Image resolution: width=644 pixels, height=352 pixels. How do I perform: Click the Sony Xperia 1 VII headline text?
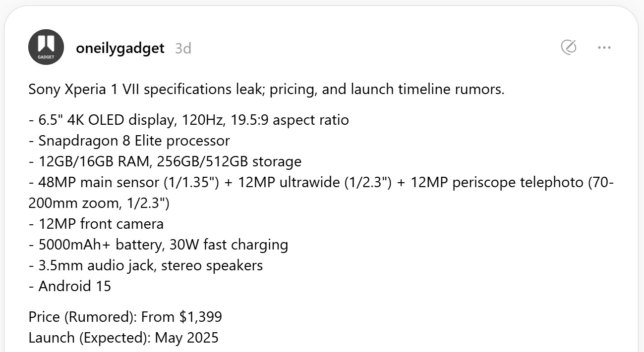click(266, 90)
